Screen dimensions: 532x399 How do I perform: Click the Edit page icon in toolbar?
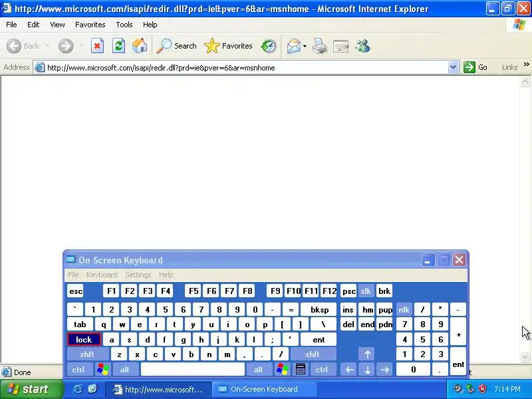341,46
